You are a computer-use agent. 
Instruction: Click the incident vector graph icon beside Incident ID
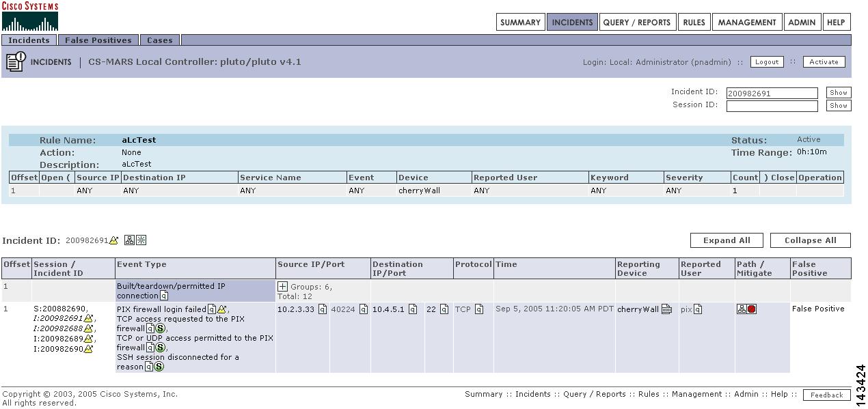(141, 240)
